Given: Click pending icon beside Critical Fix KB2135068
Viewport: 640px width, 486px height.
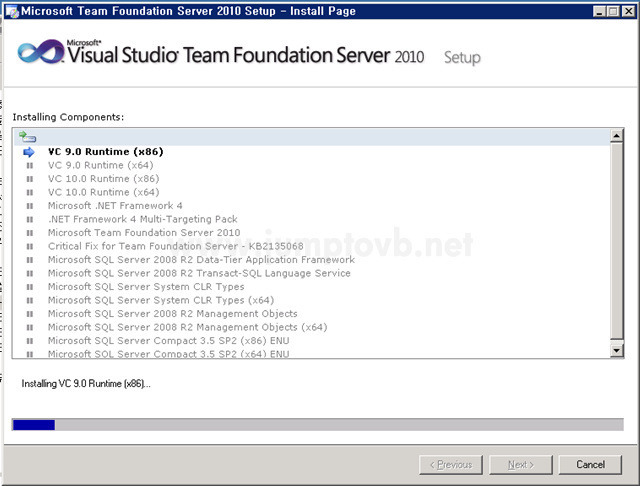Looking at the screenshot, I should pos(30,246).
